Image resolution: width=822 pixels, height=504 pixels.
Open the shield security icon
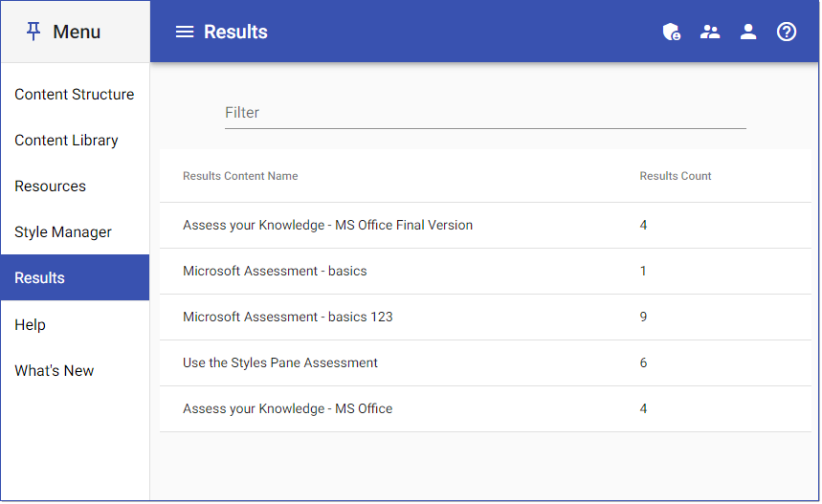672,32
